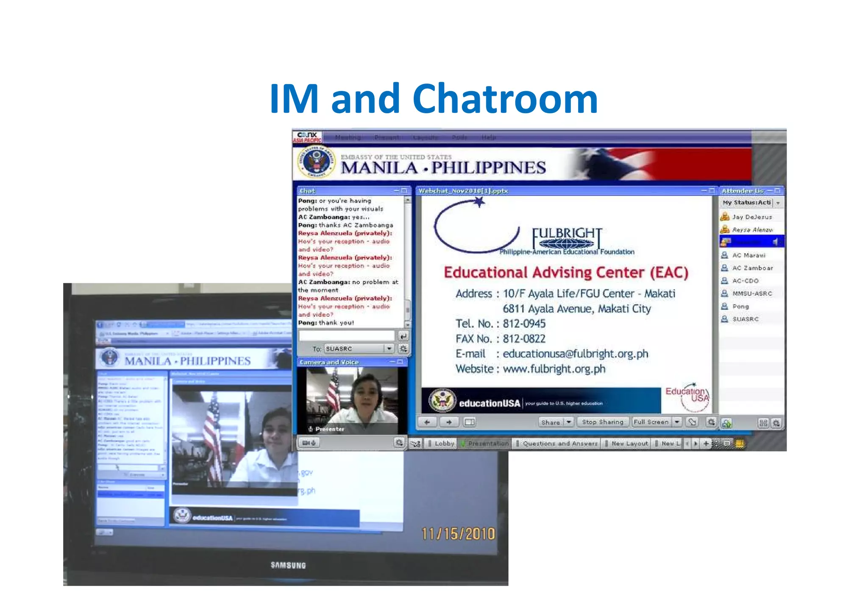Select the highlighted blue attendee row

coord(751,242)
